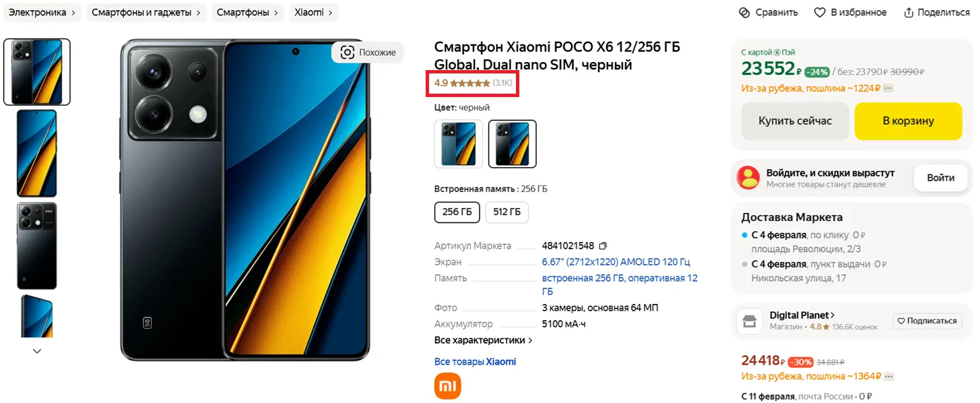Open the Смартфоны и гаджеты breadcrumb
The image size is (980, 403).
pos(141,13)
